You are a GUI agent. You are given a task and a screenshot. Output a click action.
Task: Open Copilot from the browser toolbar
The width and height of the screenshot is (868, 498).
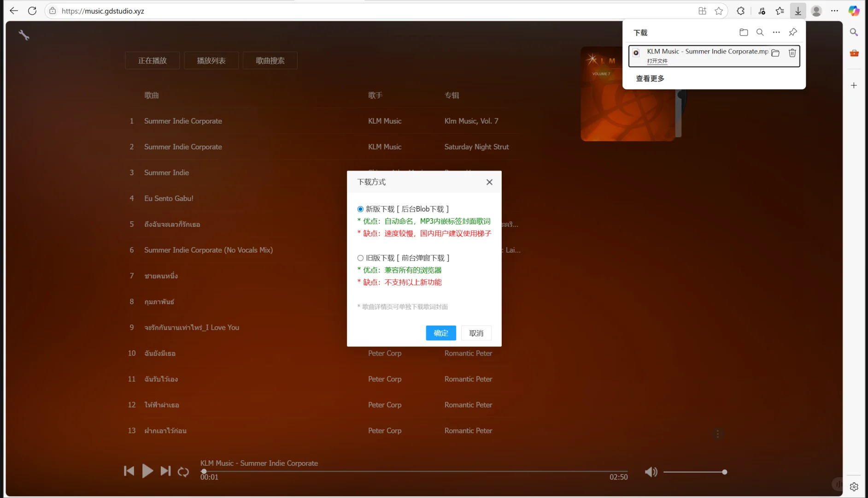coord(854,11)
